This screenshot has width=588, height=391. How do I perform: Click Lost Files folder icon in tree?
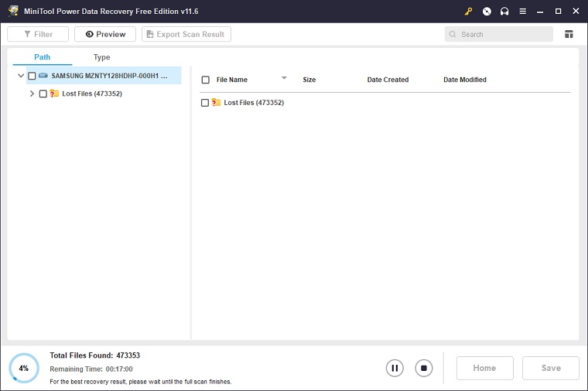click(x=54, y=93)
